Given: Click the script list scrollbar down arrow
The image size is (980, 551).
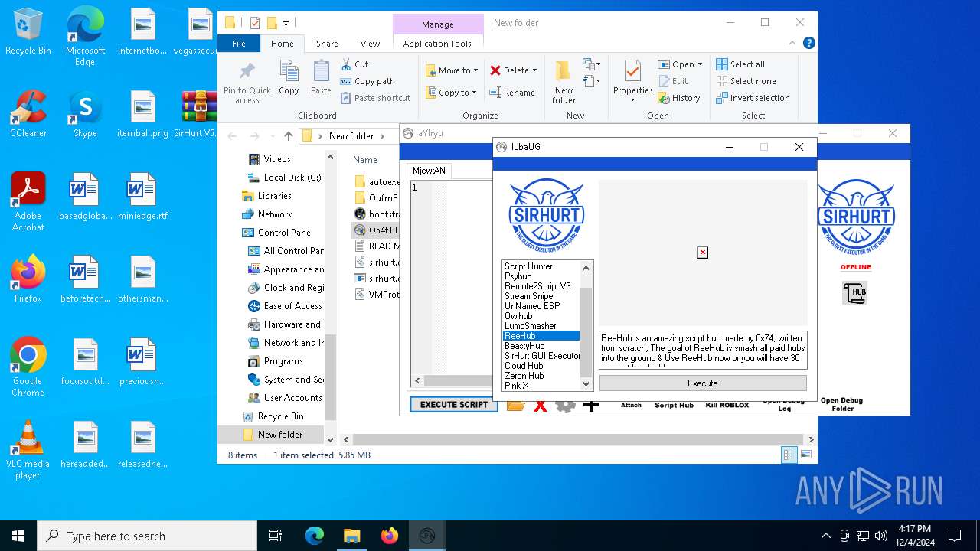Looking at the screenshot, I should [x=586, y=384].
